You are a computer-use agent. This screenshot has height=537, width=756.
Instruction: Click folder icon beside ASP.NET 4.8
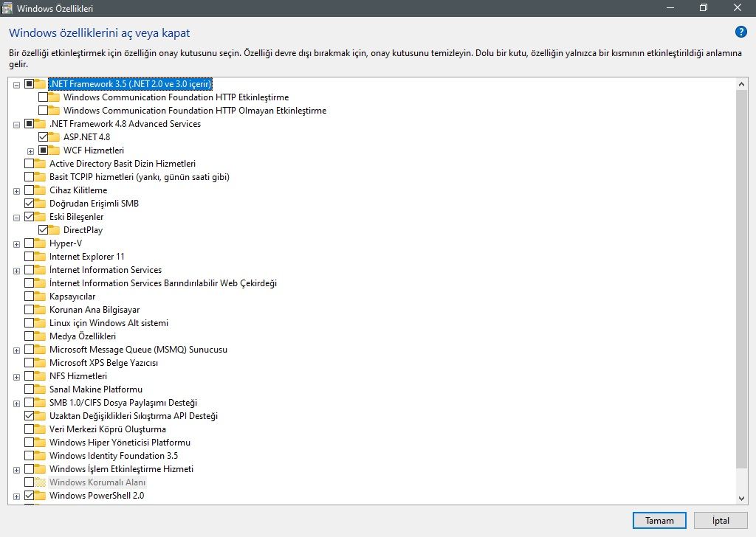pos(54,137)
